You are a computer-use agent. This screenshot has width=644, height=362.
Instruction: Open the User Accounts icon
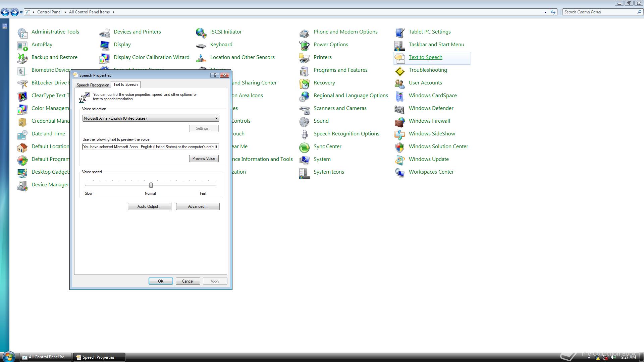pos(400,84)
